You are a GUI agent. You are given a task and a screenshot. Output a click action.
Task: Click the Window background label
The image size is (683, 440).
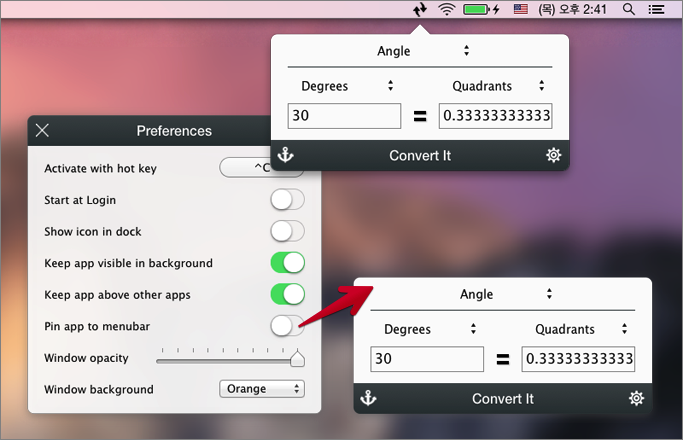pos(98,389)
